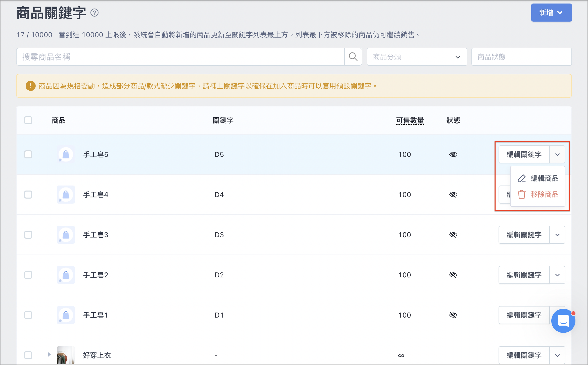Click the 好穿上衣 product name
588x365 pixels.
point(97,355)
